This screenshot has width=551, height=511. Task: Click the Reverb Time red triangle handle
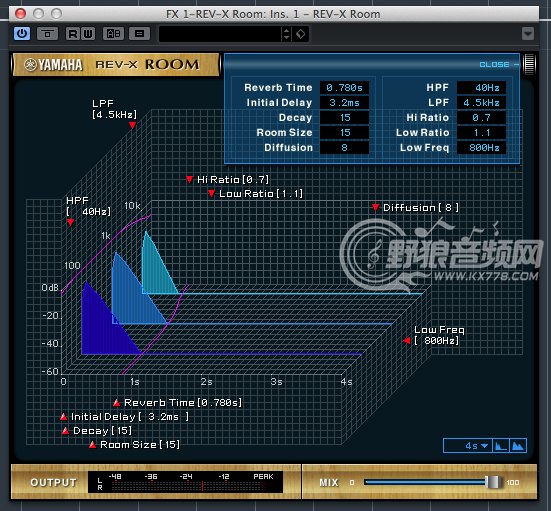[x=117, y=403]
